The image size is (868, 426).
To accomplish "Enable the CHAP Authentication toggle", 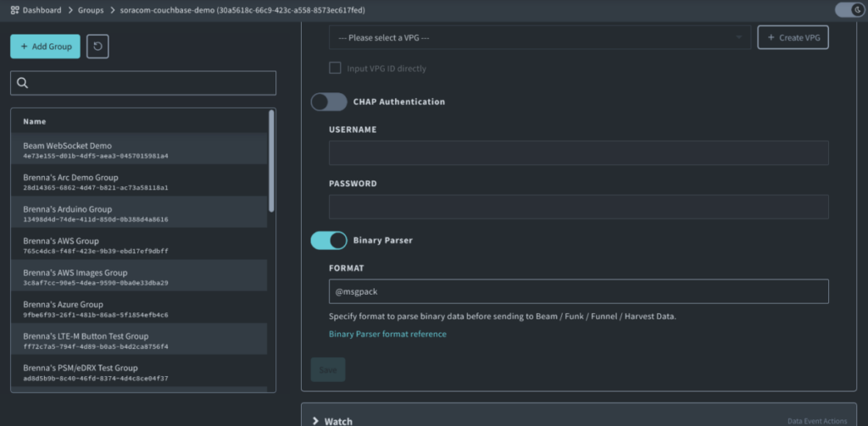I will 329,102.
